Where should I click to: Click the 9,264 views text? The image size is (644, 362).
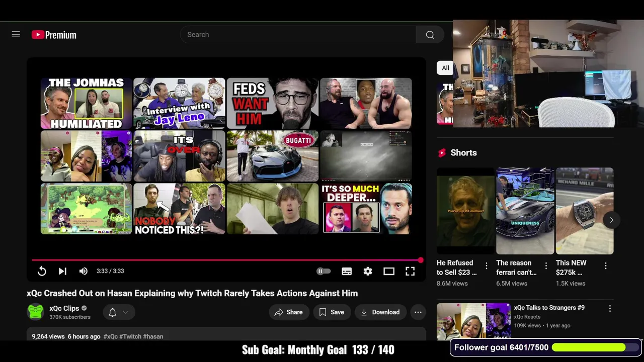point(48,336)
